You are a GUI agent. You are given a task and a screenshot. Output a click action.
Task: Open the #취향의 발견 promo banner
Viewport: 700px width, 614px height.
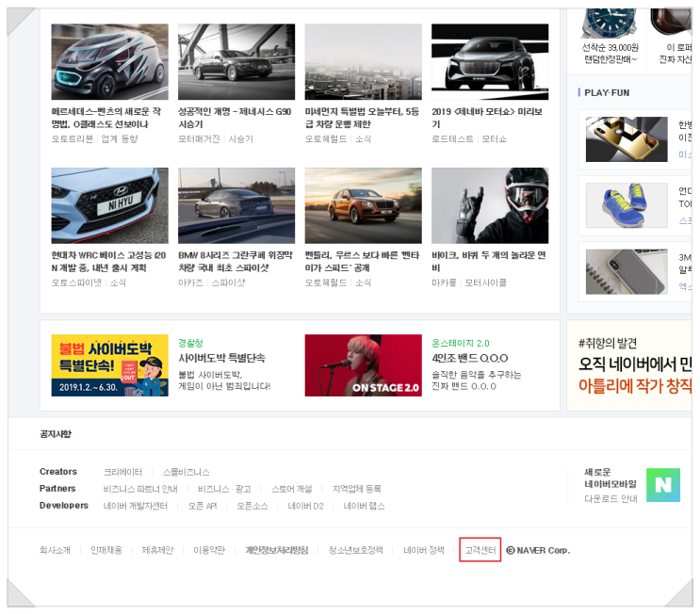click(629, 365)
